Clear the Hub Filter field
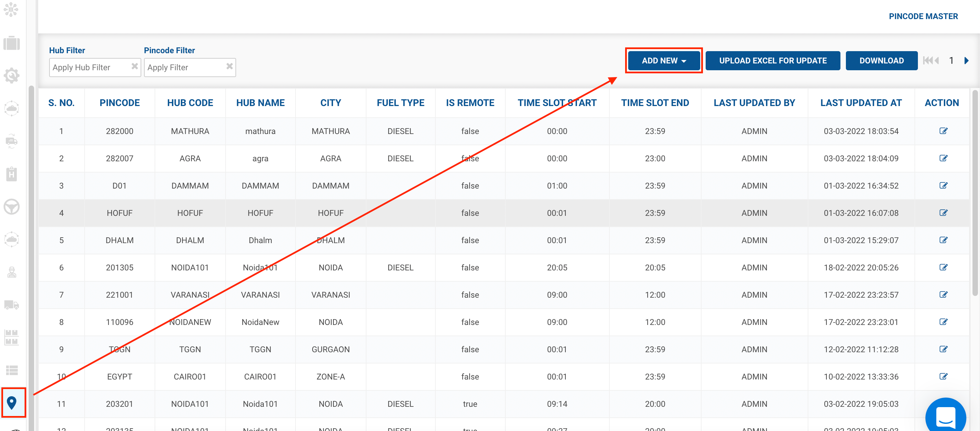The image size is (980, 431). (x=135, y=66)
